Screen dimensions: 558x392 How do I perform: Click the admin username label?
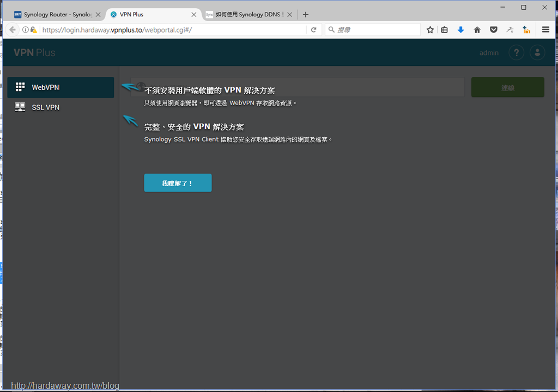point(489,53)
